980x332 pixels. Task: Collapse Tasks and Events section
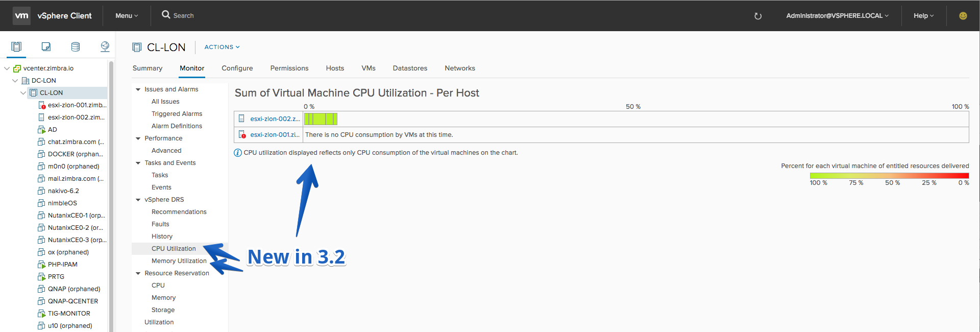[x=138, y=163]
